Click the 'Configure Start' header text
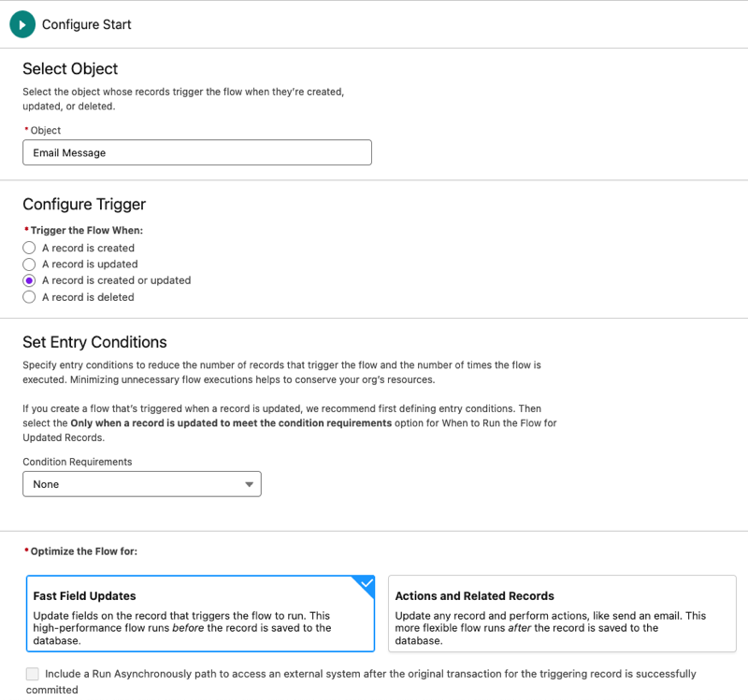 point(86,24)
